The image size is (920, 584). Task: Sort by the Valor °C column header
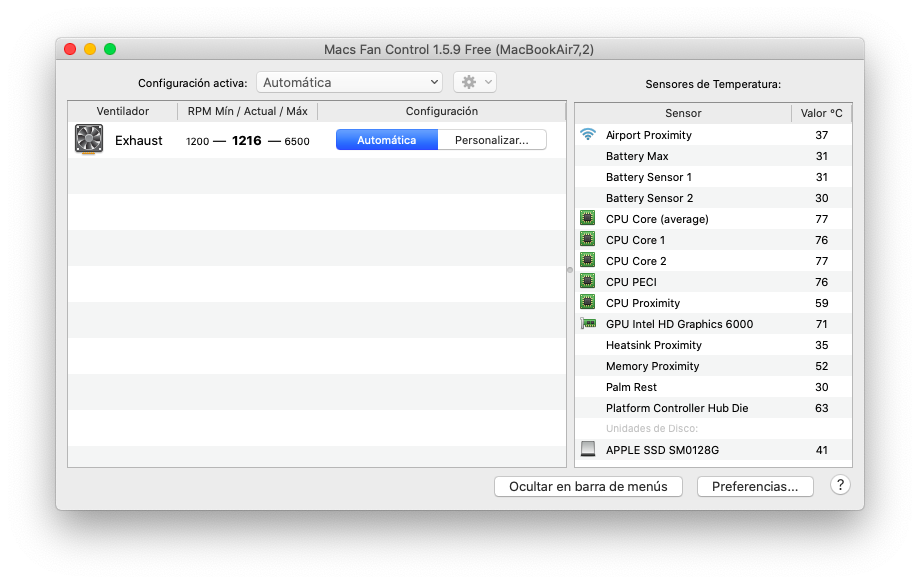821,113
